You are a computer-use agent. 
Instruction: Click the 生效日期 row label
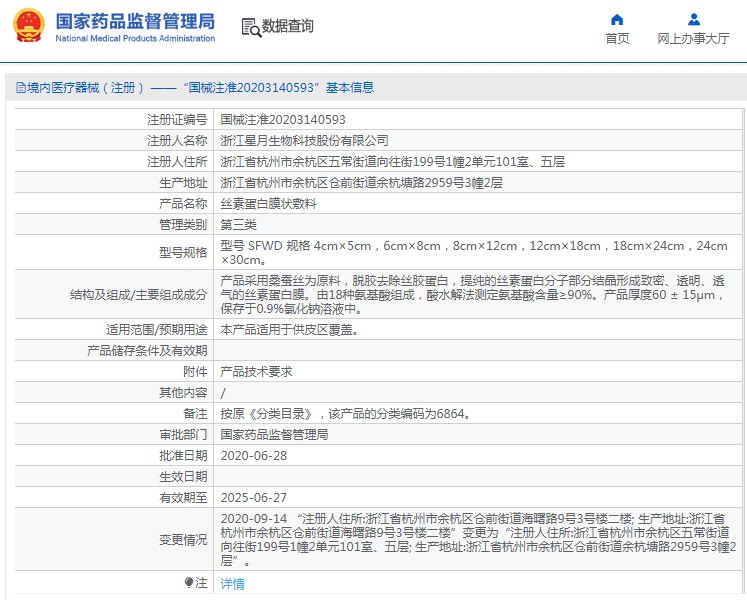pos(183,477)
